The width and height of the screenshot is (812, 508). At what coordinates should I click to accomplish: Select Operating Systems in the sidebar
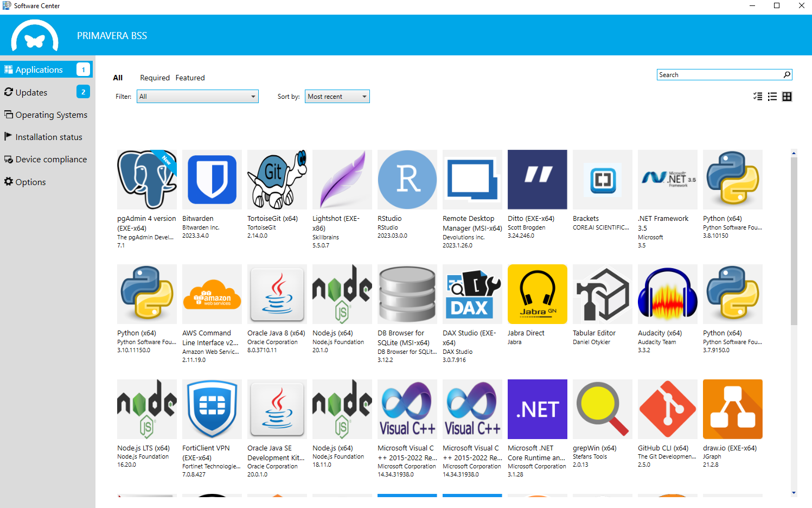pos(47,115)
